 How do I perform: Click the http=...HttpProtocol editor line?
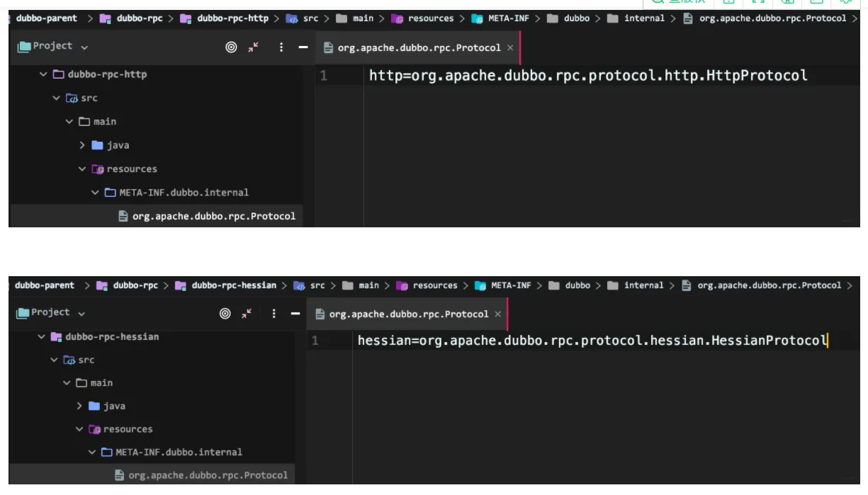tap(588, 76)
